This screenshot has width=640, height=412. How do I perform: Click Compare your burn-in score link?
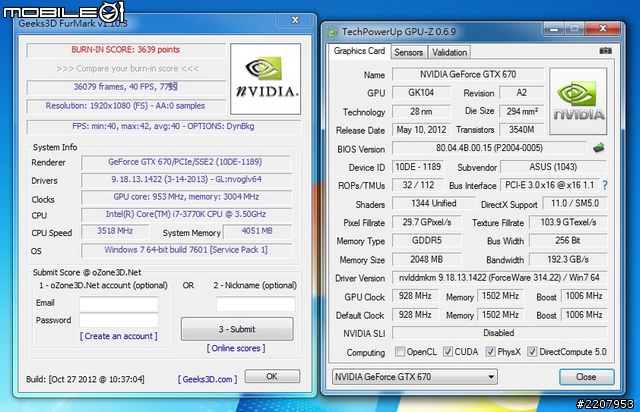click(128, 69)
